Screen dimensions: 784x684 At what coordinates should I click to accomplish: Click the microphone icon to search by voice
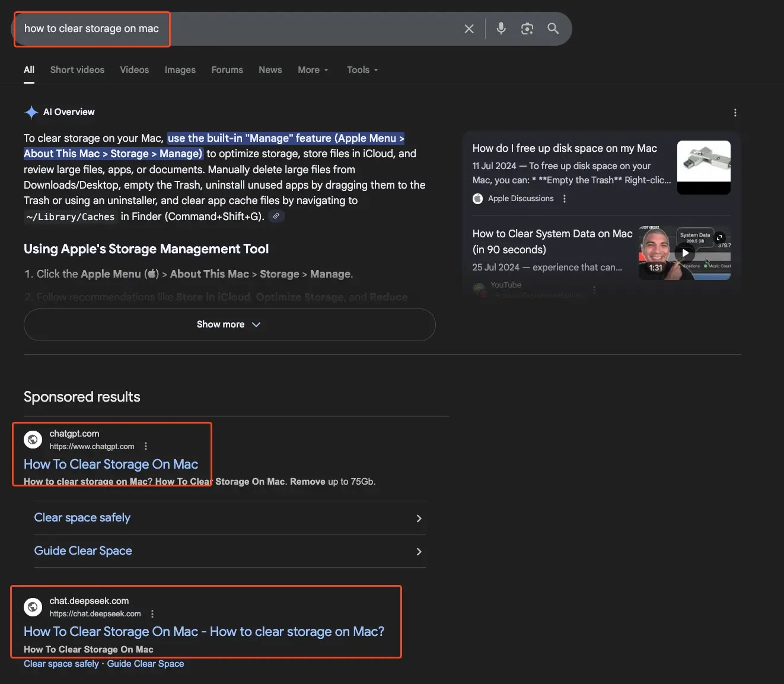[501, 28]
